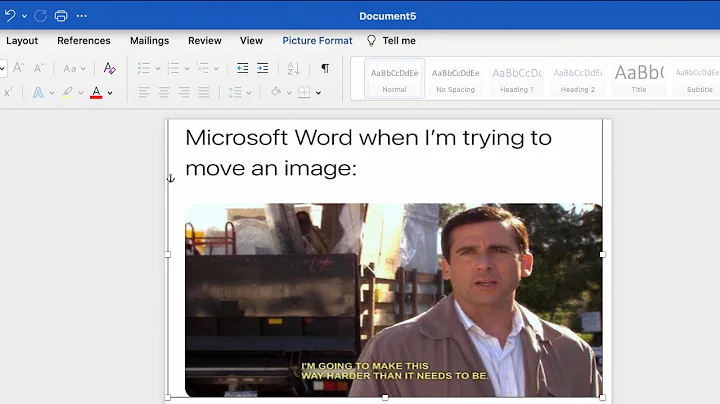Click the Document5 title text
Screen dimensions: 720x404
388,16
